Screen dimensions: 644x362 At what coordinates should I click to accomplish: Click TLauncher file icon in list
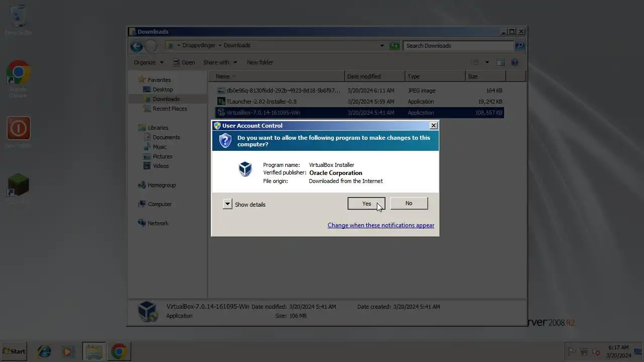pyautogui.click(x=221, y=102)
